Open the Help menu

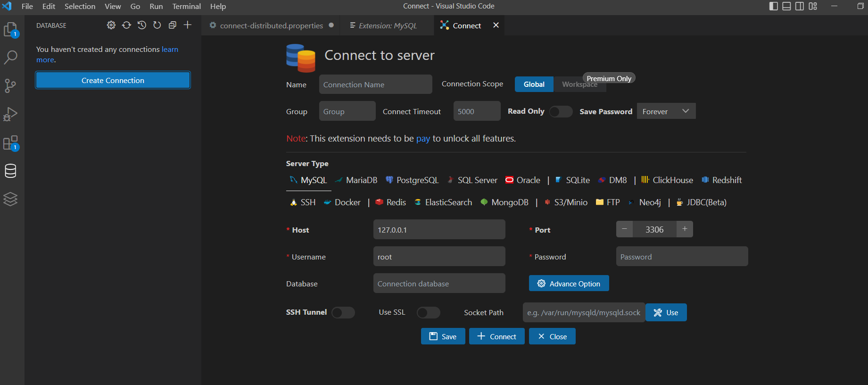coord(218,6)
